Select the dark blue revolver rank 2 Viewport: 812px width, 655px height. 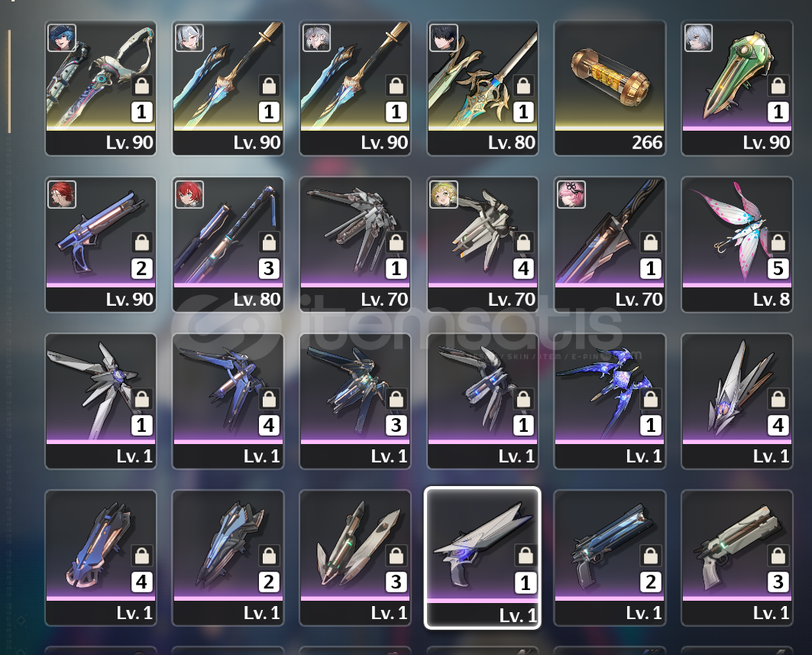click(610, 558)
